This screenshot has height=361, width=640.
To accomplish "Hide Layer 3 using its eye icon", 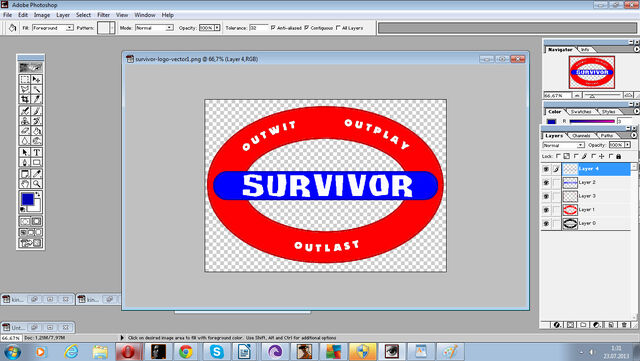I will point(546,196).
